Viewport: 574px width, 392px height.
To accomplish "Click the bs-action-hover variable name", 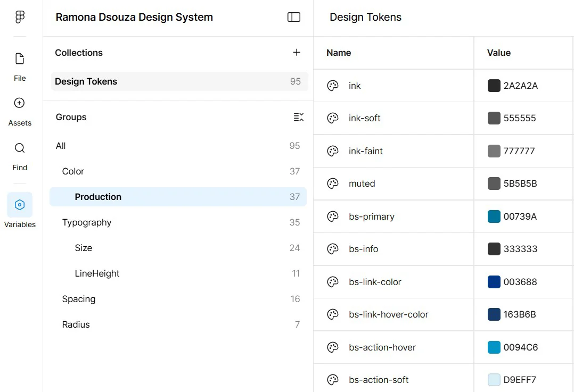I will (382, 347).
